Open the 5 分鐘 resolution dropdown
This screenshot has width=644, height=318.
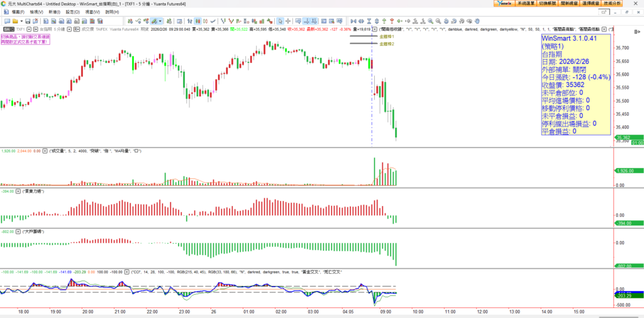[68, 29]
